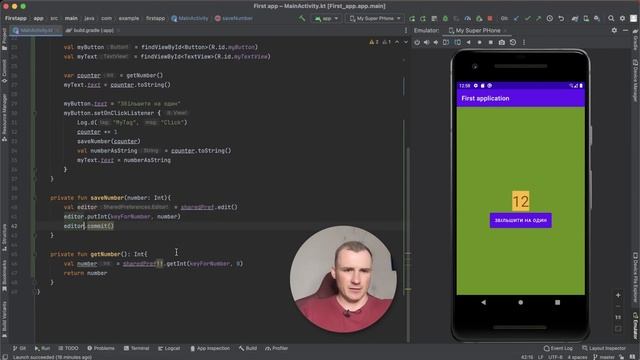Image resolution: width=640 pixels, height=360 pixels.
Task: Click emulator volume up icon
Action: (427, 42)
